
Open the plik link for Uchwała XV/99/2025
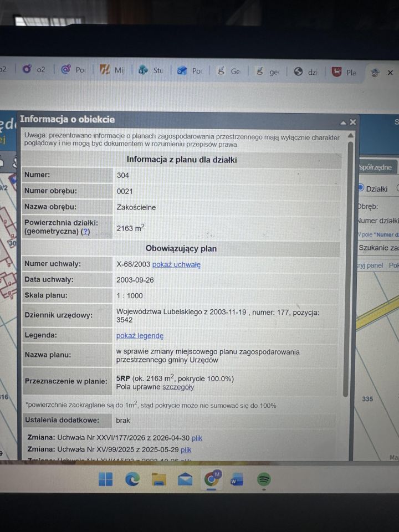(186, 450)
